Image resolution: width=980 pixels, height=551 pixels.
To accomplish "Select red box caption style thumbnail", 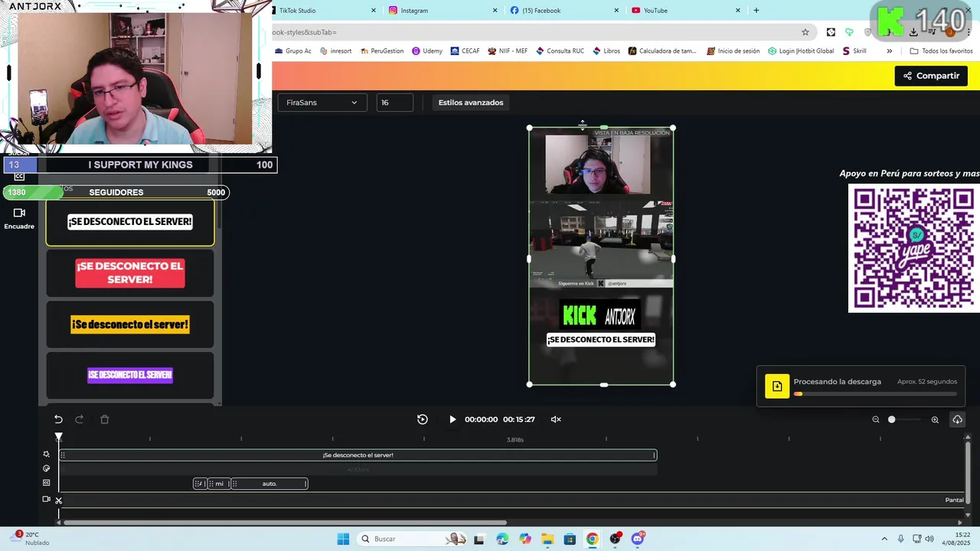I will (130, 273).
